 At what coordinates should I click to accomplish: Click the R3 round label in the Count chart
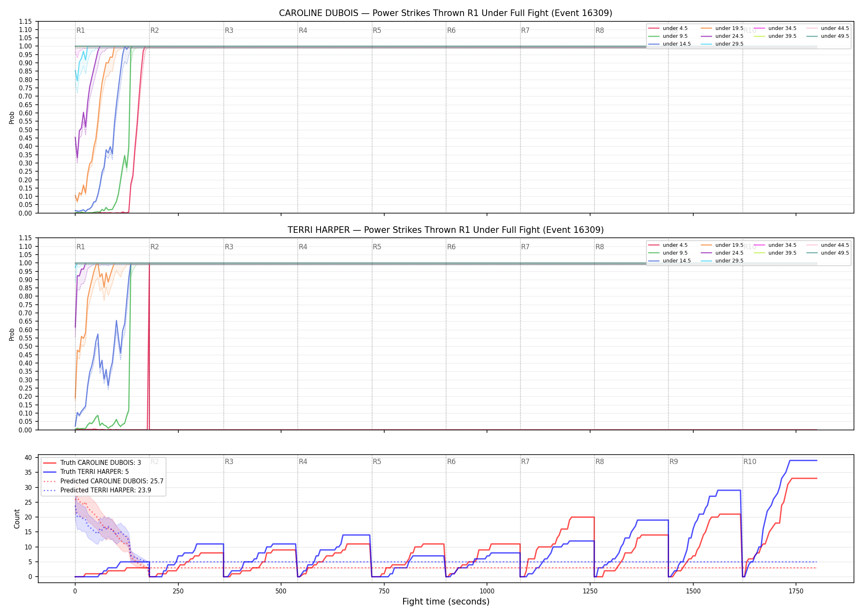point(229,462)
